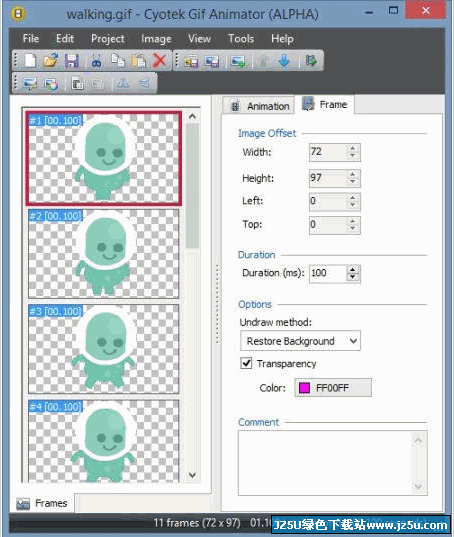Move frame down with blue arrow

[x=284, y=61]
